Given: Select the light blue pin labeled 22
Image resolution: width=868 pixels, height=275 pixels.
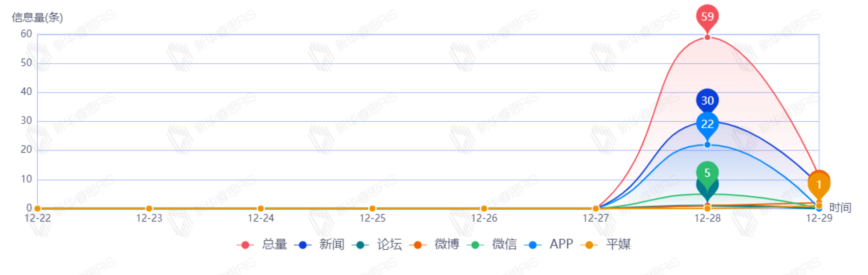Looking at the screenshot, I should click(x=707, y=124).
